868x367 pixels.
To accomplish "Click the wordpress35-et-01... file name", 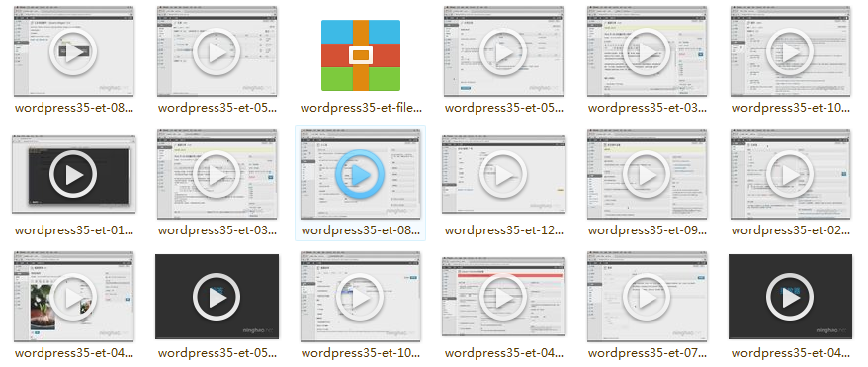I will (x=73, y=230).
